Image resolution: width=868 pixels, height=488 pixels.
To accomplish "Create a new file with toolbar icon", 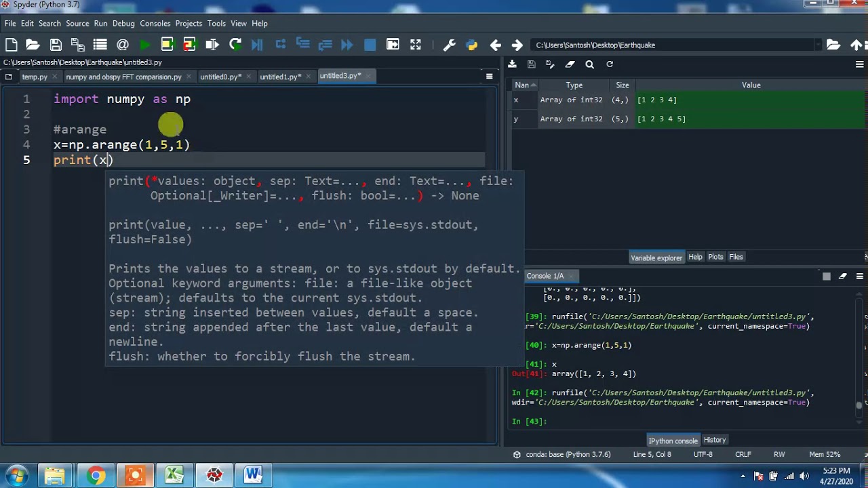I will tap(11, 45).
